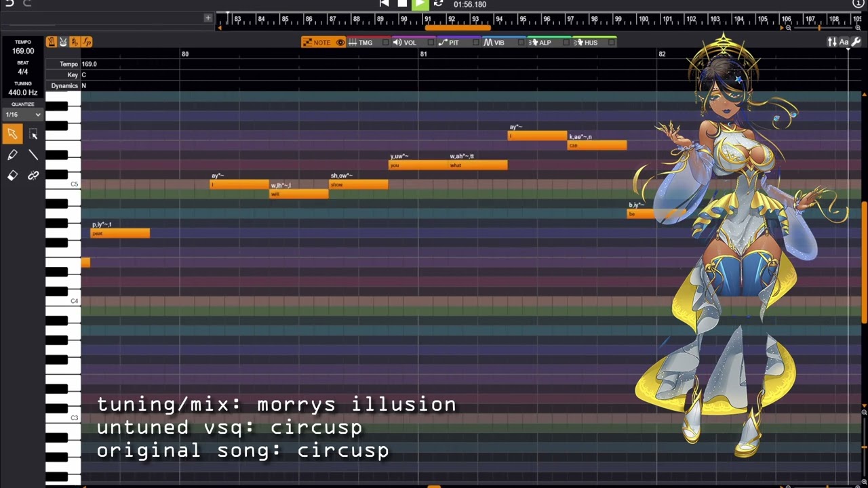The width and height of the screenshot is (868, 488).
Task: Select the link notes tool
Action: 33,176
